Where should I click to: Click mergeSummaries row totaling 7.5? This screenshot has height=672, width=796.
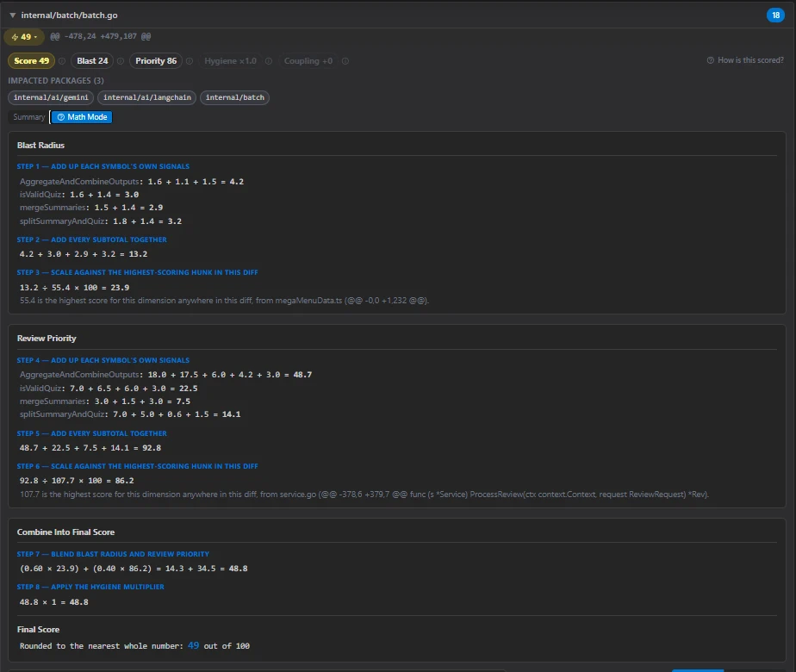[x=105, y=401]
